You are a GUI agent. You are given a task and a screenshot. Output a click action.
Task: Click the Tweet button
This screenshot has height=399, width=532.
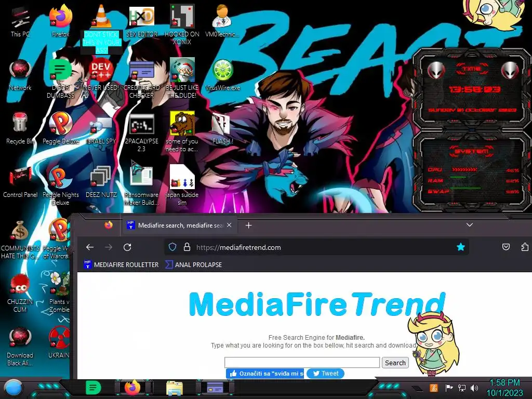(325, 373)
